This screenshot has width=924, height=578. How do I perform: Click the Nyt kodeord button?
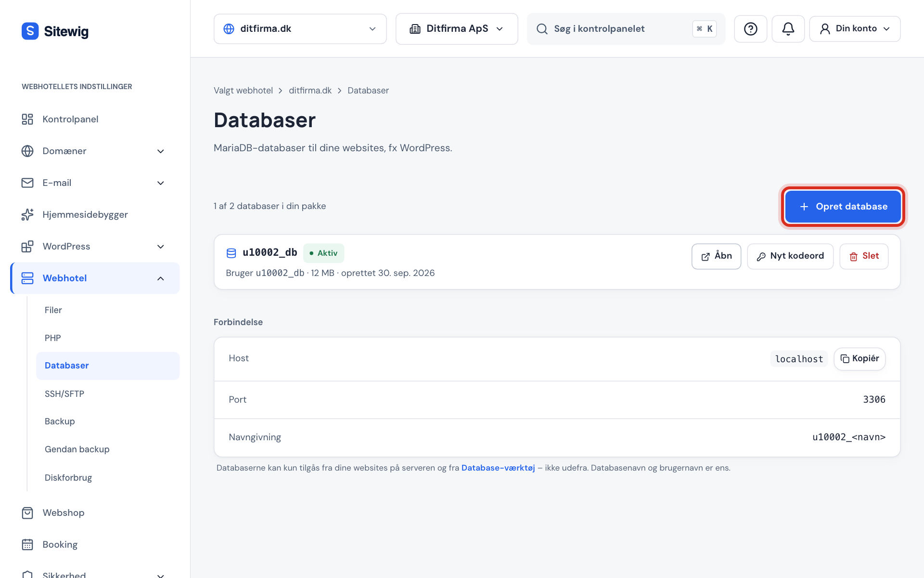(x=790, y=256)
